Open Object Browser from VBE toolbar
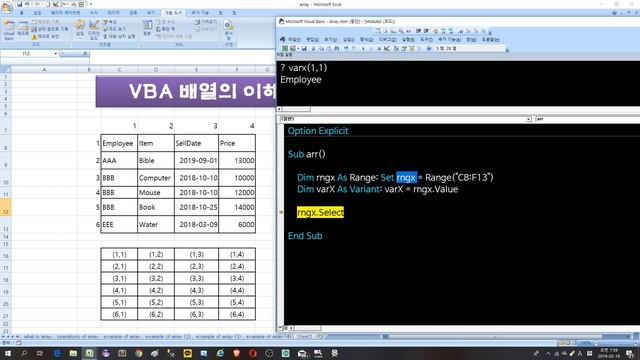 411,48
